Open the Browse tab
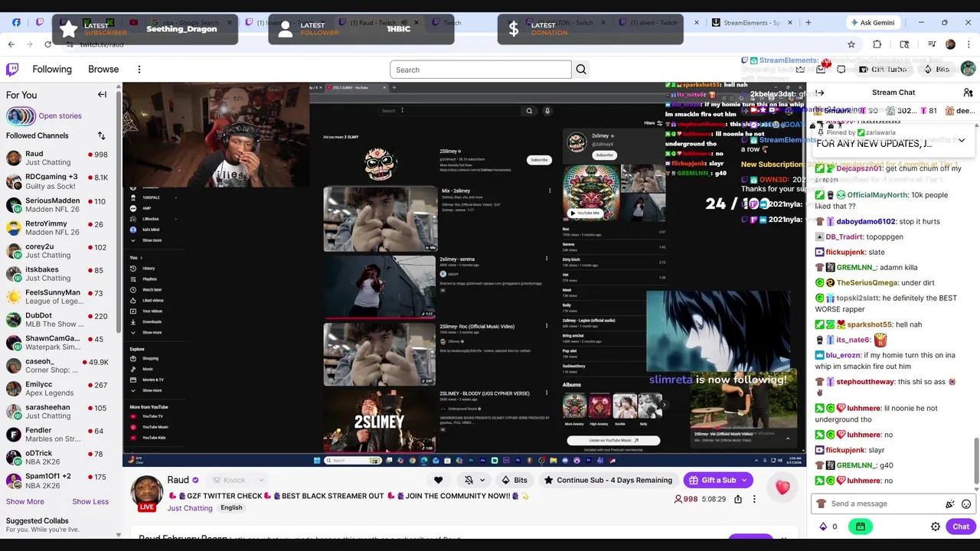 click(x=103, y=70)
